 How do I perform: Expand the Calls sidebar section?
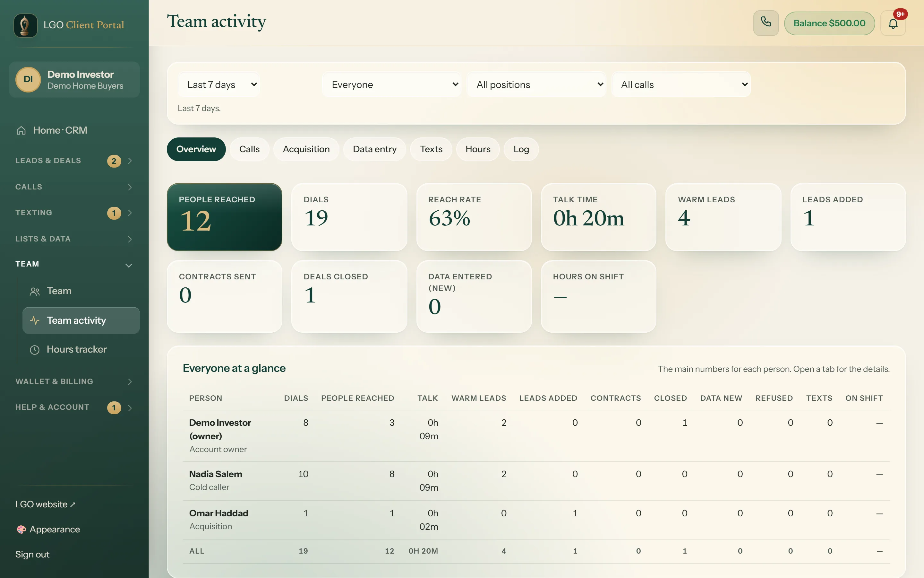[x=74, y=187]
